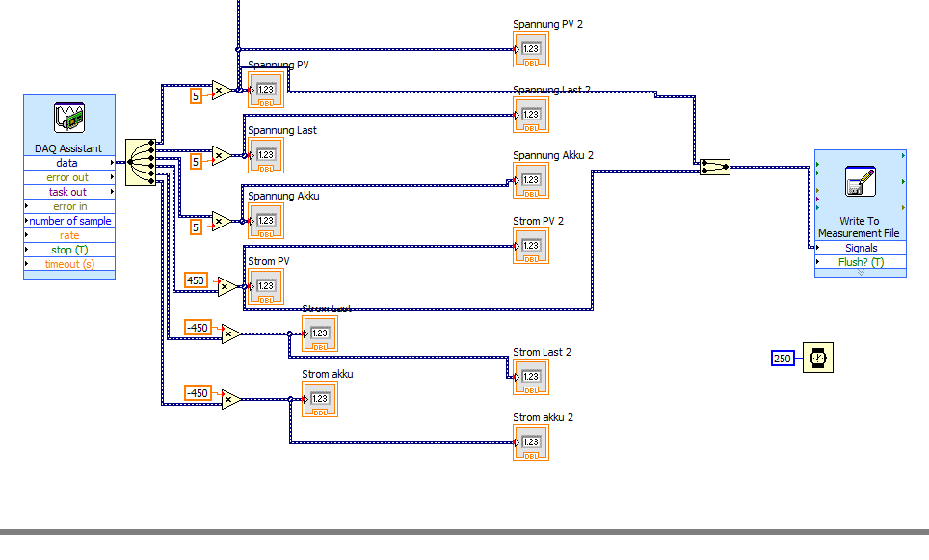Select the Merge Signals node
This screenshot has height=560, width=929.
click(714, 167)
